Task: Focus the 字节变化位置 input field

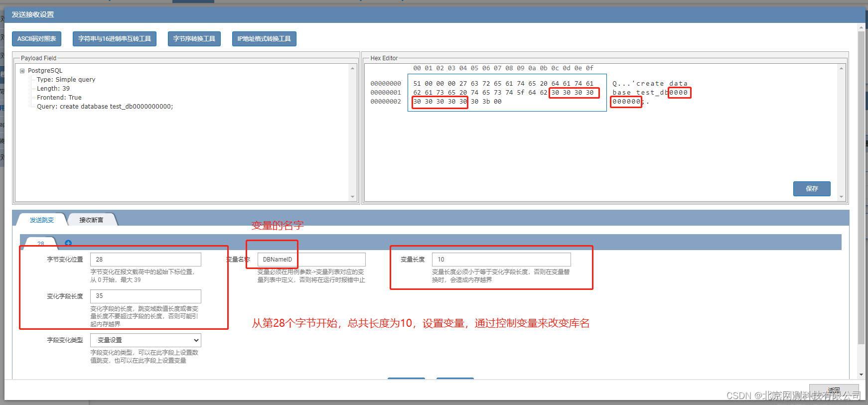Action: [145, 260]
